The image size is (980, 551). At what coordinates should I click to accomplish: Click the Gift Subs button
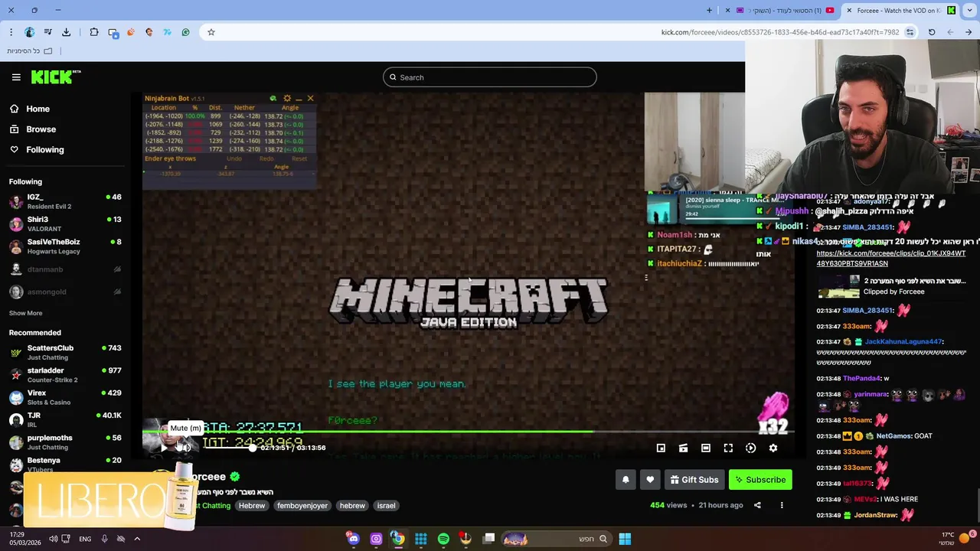(x=694, y=480)
